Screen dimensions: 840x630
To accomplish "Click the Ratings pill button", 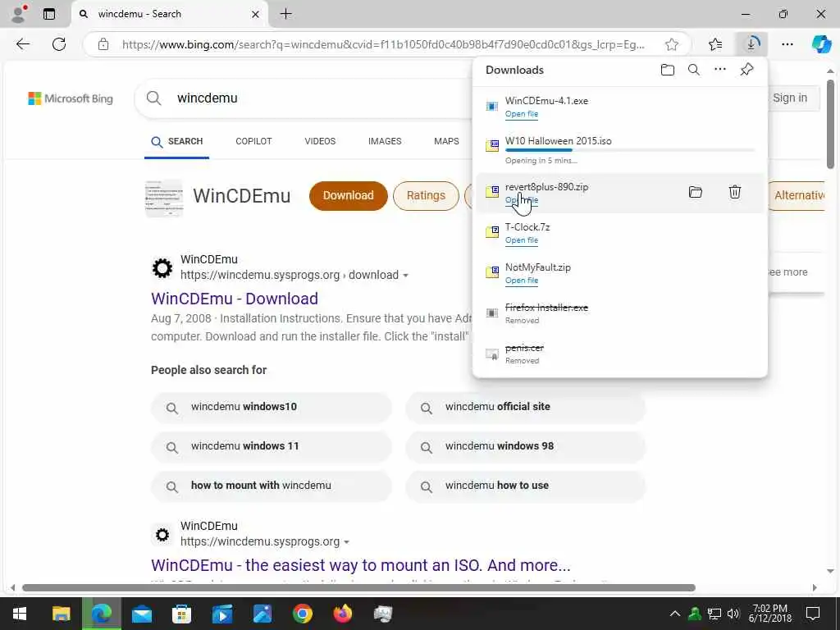I will pyautogui.click(x=426, y=195).
